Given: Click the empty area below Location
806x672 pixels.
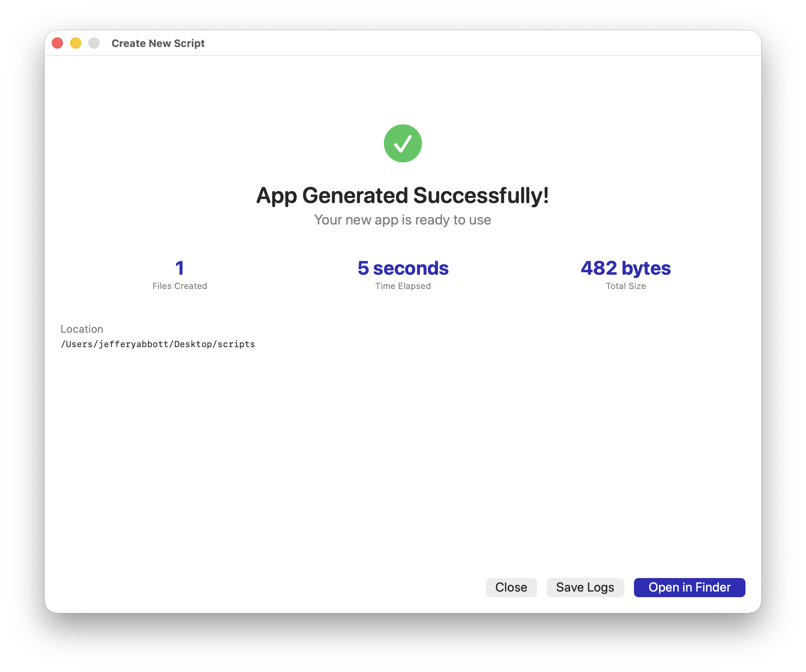Looking at the screenshot, I should [x=403, y=458].
